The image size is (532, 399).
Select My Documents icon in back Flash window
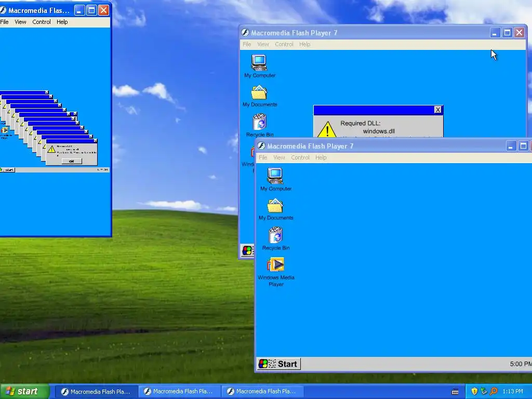click(x=259, y=92)
